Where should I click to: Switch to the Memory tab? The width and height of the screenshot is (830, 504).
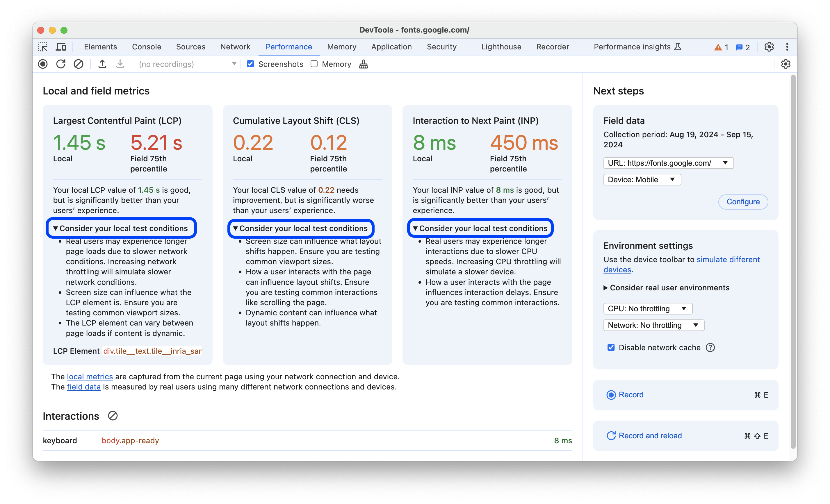pos(341,47)
